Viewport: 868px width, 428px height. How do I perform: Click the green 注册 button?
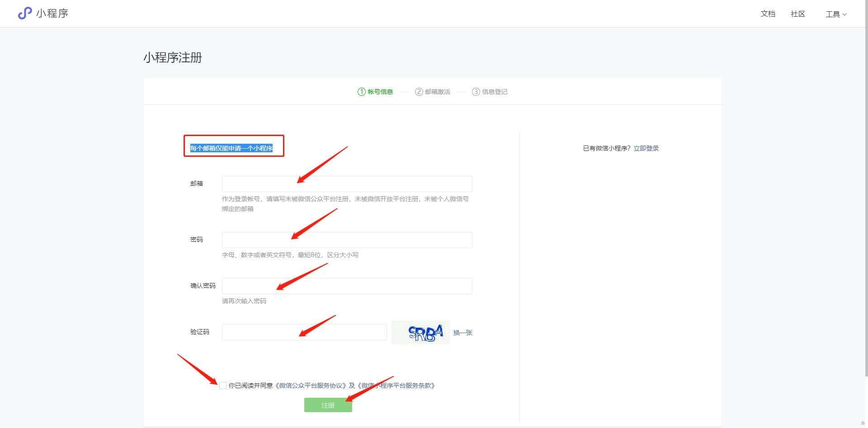pyautogui.click(x=328, y=405)
